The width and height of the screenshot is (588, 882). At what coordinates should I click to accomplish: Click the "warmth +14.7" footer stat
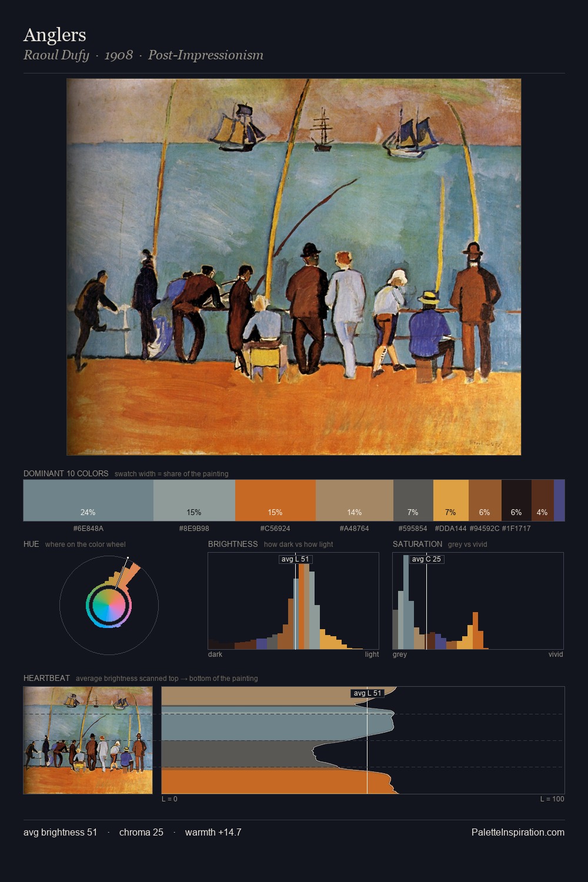(213, 832)
